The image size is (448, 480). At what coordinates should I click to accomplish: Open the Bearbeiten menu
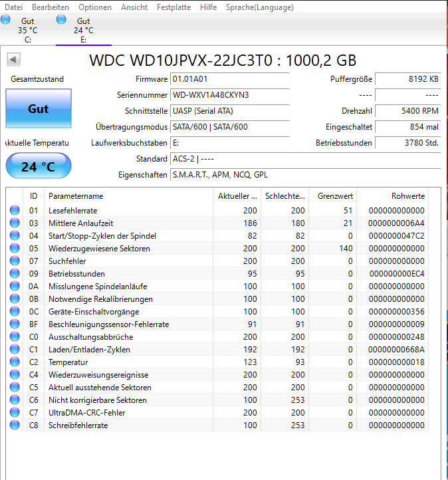(x=51, y=7)
